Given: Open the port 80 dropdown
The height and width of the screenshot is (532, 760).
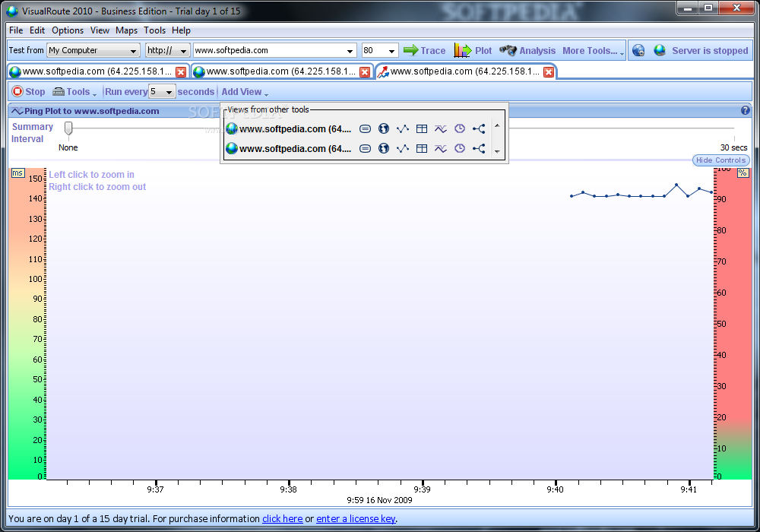Looking at the screenshot, I should tap(391, 51).
